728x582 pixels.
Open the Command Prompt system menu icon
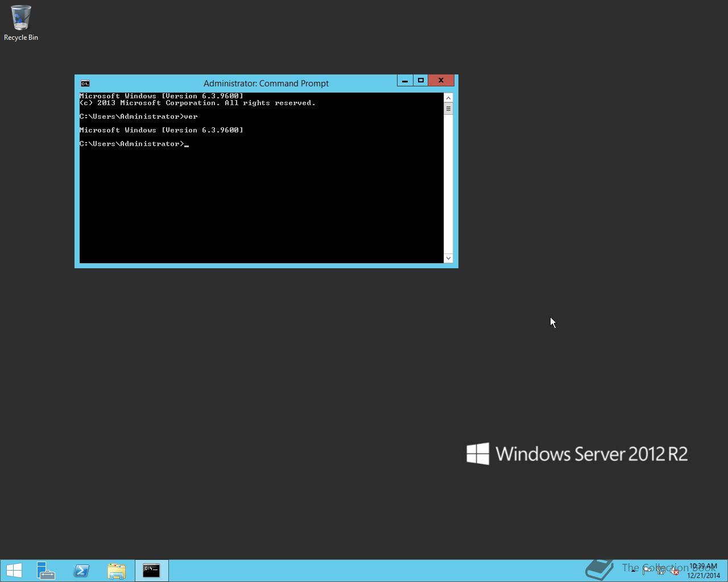(x=85, y=84)
